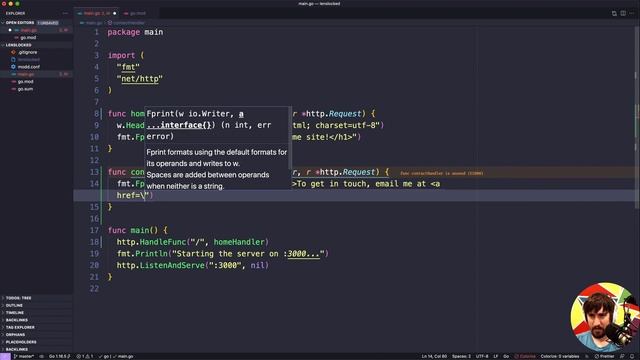Click the function symbol name in the breadcrumb
This screenshot has height=360, width=640.
point(129,23)
